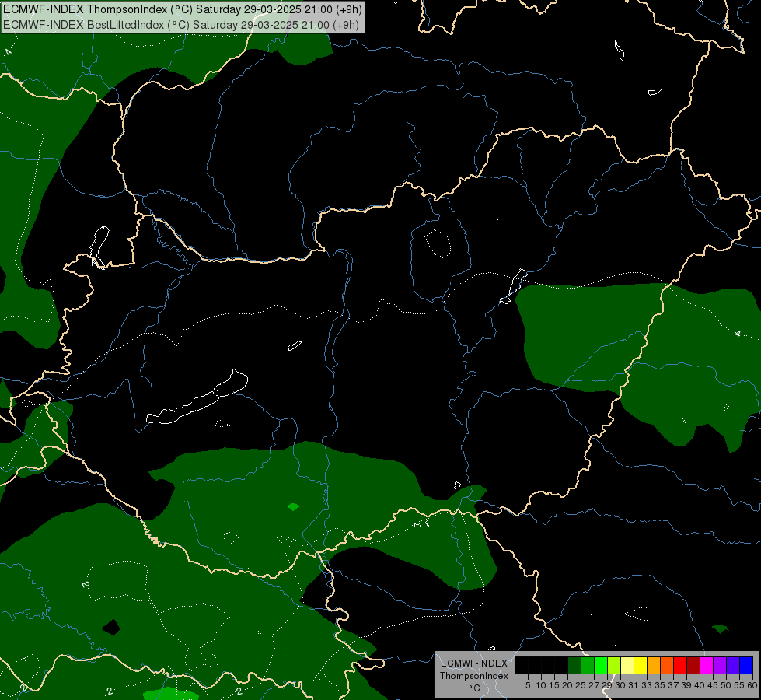Click the 'ECMWF-INDEX' text in the legend box
This screenshot has width=761, height=700.
pos(474,663)
